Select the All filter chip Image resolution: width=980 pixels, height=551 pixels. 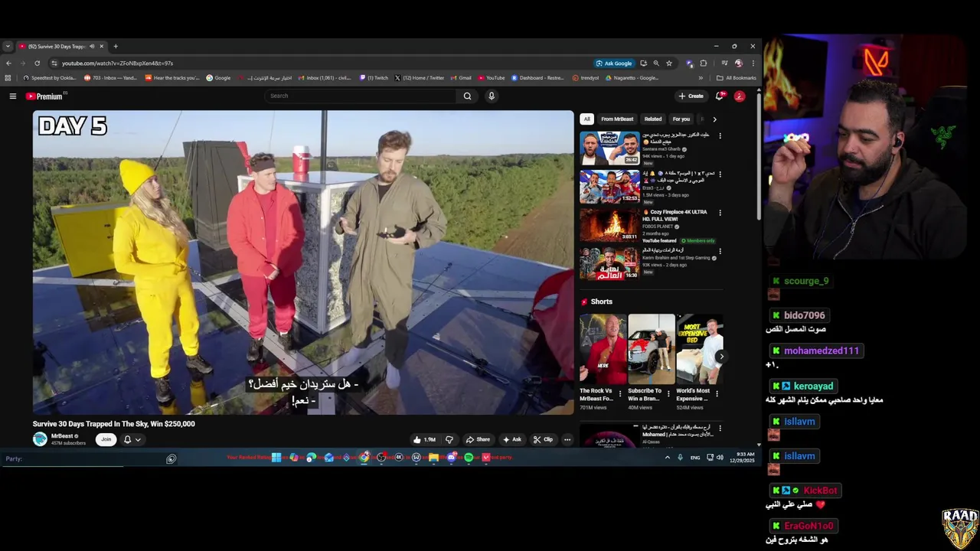tap(586, 119)
